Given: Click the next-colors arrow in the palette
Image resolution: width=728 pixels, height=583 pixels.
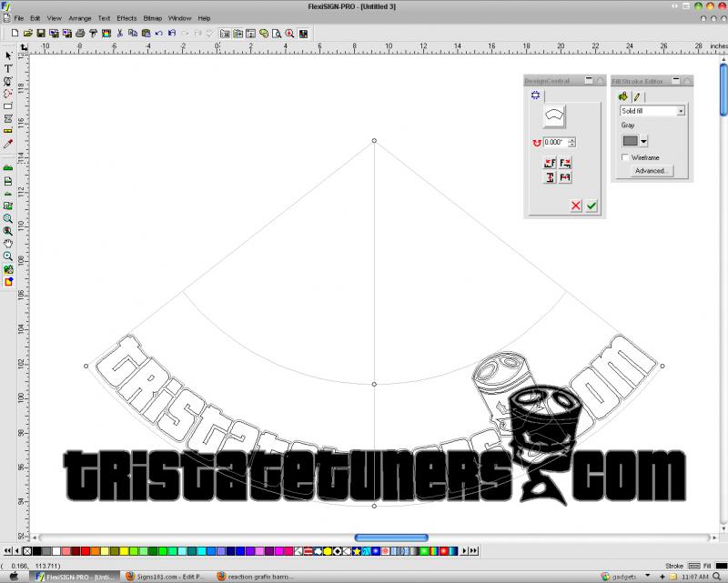Looking at the screenshot, I should (464, 551).
